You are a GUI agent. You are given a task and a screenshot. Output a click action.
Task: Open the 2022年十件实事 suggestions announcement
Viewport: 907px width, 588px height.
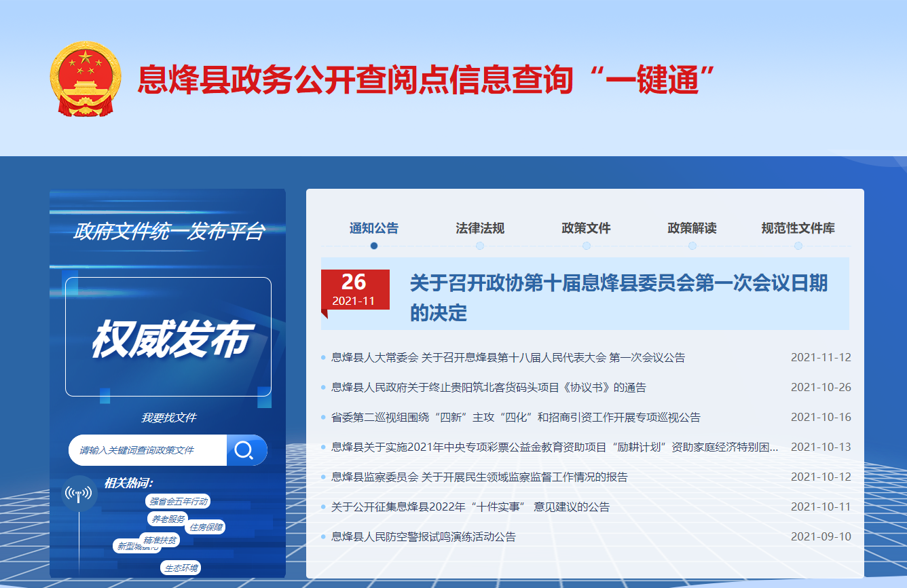470,507
